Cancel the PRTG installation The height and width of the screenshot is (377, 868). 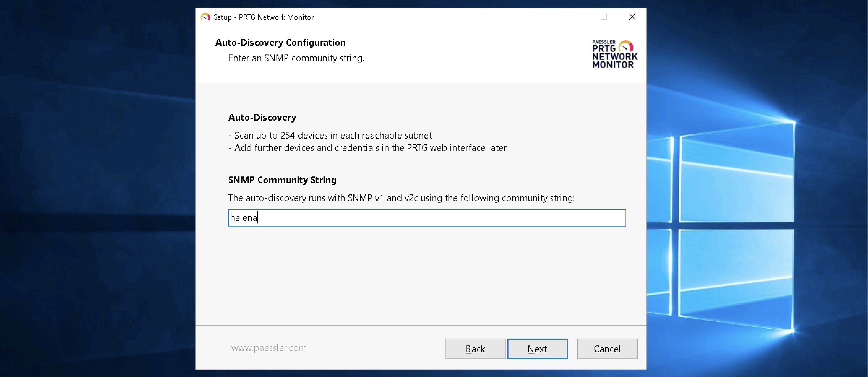tap(607, 349)
